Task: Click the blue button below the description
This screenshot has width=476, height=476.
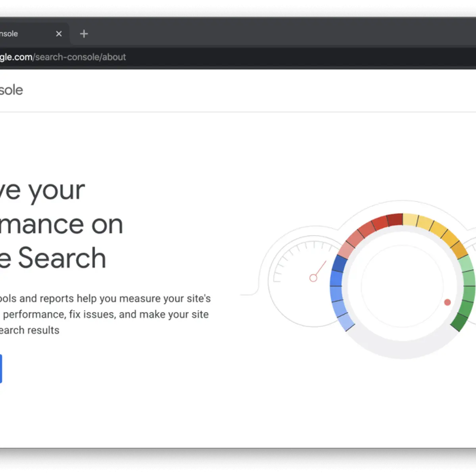Action: (1, 369)
